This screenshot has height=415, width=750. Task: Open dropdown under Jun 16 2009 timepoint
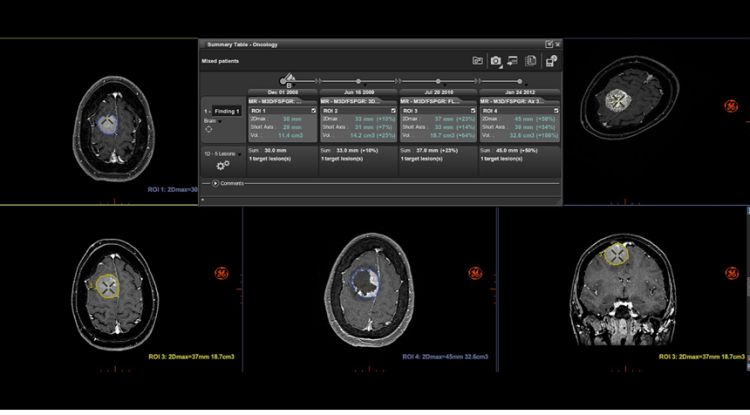364,86
